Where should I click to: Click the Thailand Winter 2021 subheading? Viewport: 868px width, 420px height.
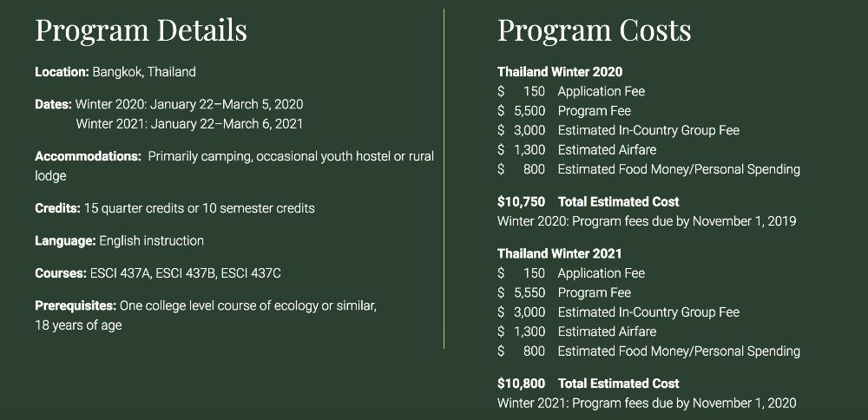[x=559, y=254]
